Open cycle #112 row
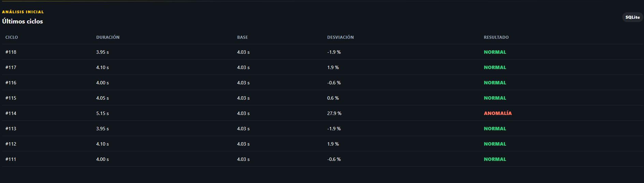 click(323, 144)
